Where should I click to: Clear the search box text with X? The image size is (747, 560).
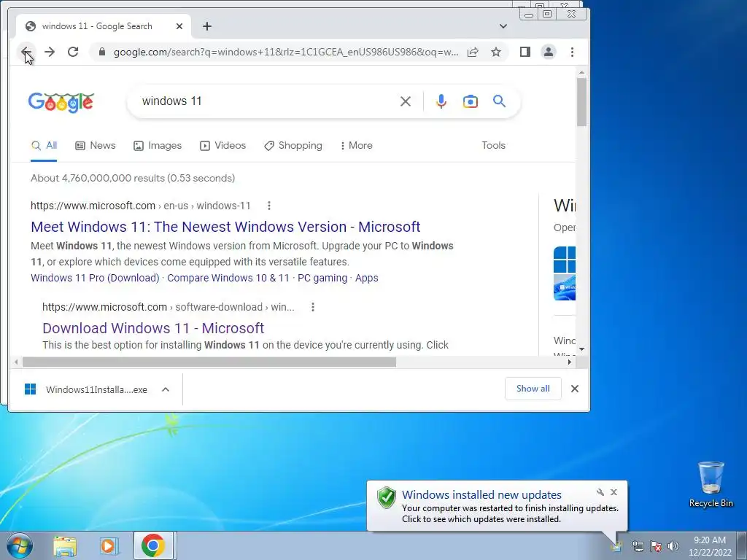[x=406, y=101]
